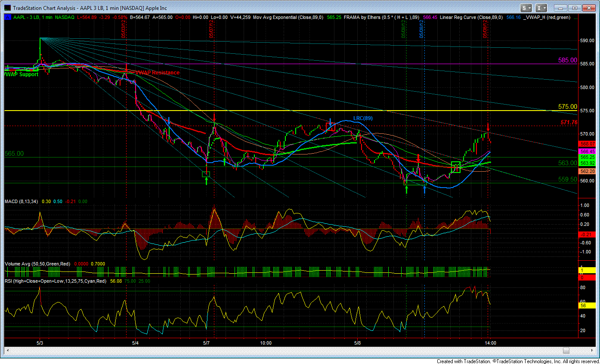The height and width of the screenshot is (364, 600).
Task: Click the MACD (8,13,34) subgraph label
Action: click(21, 201)
